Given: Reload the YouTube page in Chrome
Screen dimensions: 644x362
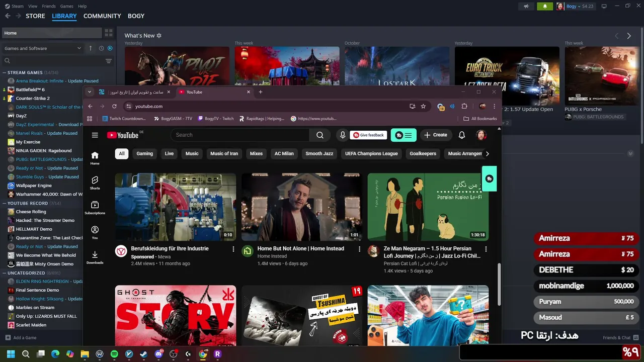Looking at the screenshot, I should pos(114,106).
